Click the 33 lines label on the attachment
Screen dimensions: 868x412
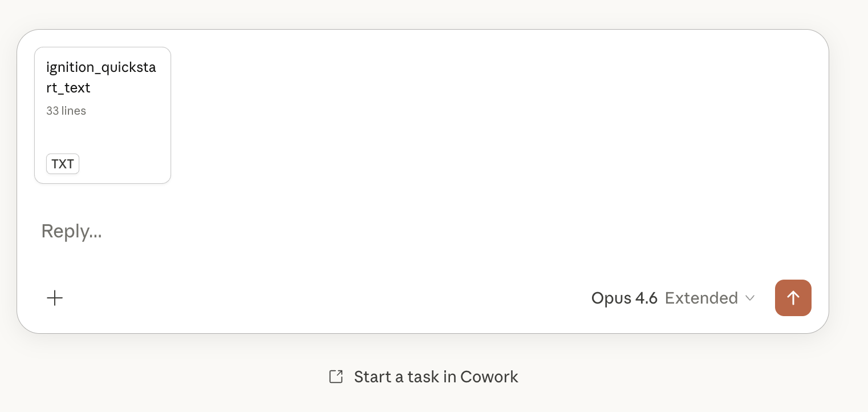66,111
